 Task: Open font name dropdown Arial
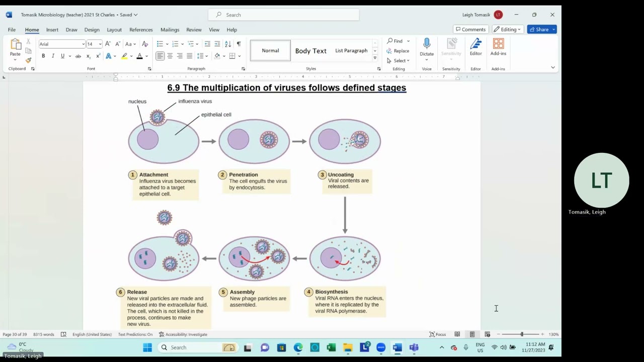pos(83,44)
